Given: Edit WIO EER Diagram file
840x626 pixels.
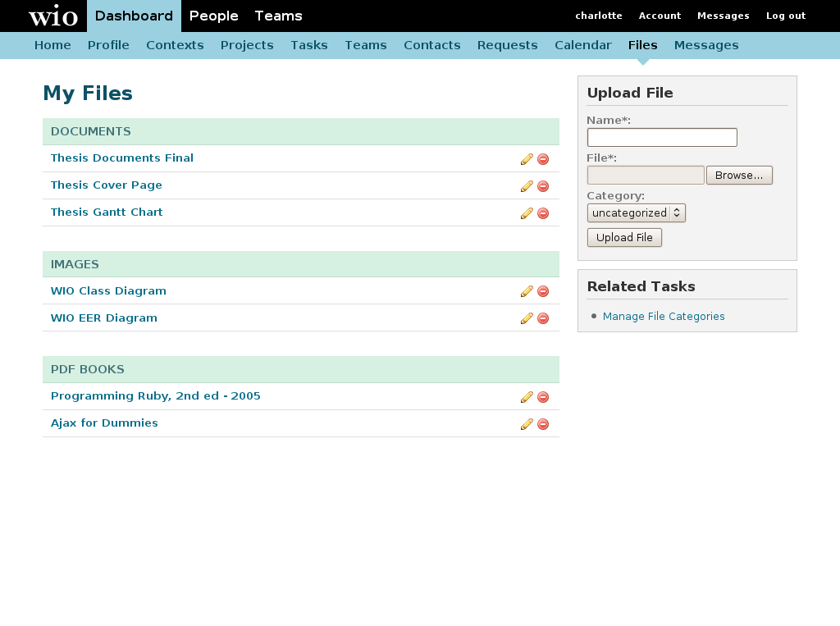Looking at the screenshot, I should click(x=527, y=318).
